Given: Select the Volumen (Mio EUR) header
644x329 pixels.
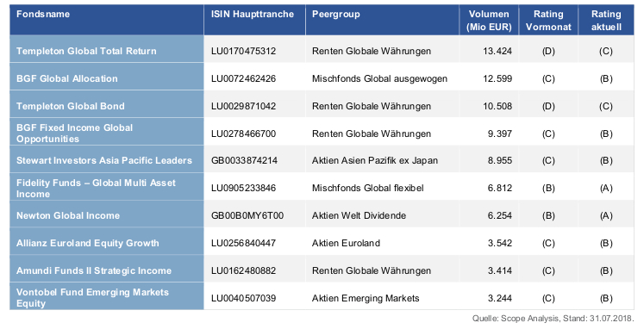Looking at the screenshot, I should click(x=489, y=21).
